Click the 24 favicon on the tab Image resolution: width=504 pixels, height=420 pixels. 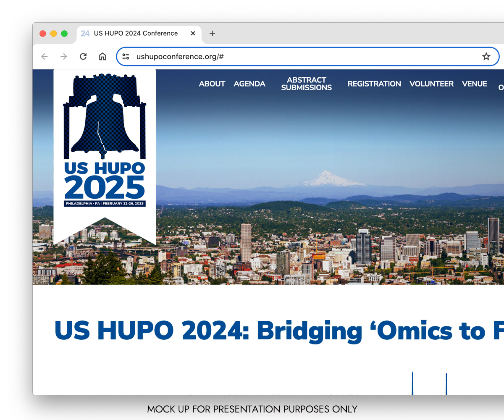tap(85, 34)
